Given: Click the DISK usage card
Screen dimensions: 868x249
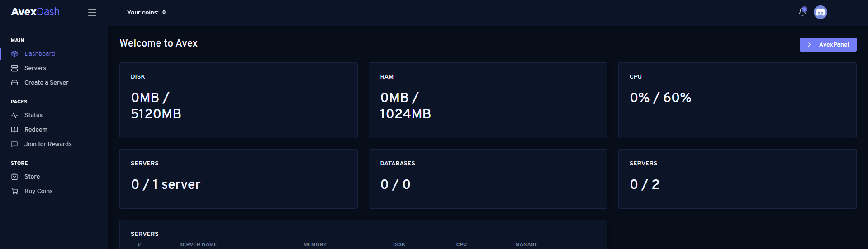Looking at the screenshot, I should [x=238, y=100].
